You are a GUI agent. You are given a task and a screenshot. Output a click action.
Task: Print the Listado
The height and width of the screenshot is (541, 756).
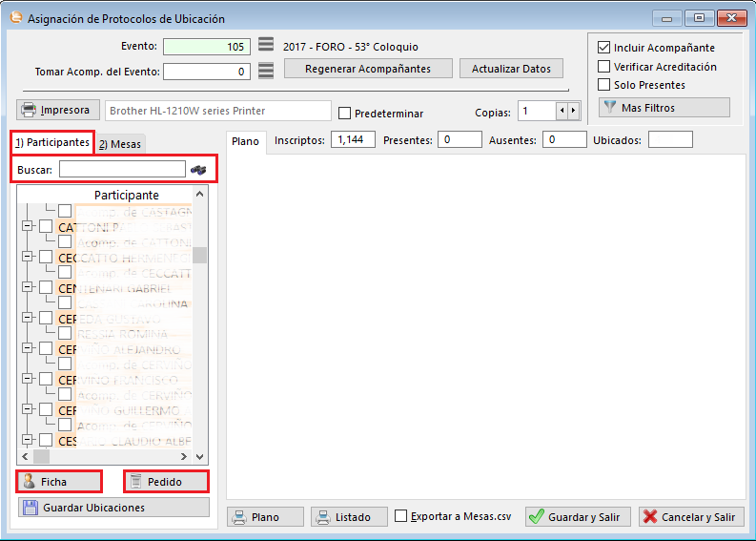tap(349, 516)
